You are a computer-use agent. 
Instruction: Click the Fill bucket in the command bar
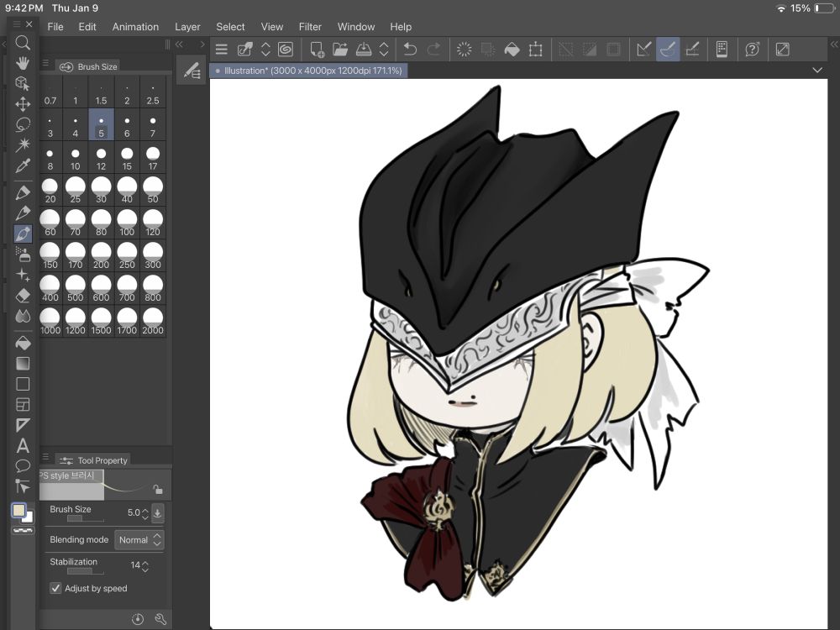click(512, 50)
